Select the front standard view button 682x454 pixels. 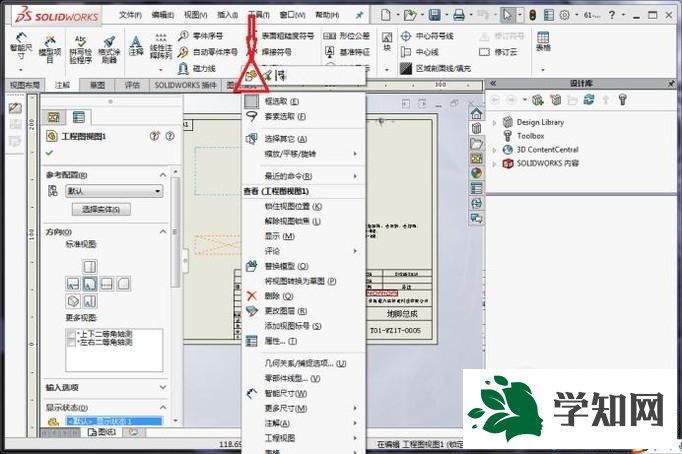(x=90, y=284)
